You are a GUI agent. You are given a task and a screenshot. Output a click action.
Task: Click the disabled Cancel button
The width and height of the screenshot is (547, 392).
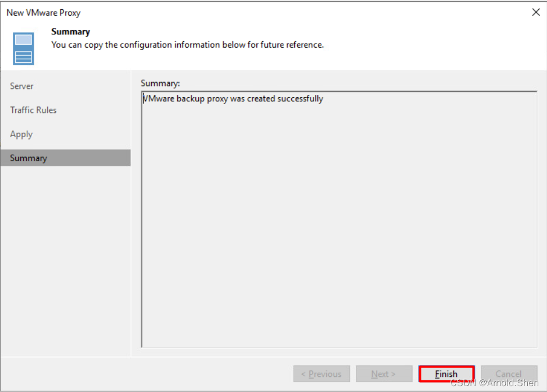tap(509, 374)
